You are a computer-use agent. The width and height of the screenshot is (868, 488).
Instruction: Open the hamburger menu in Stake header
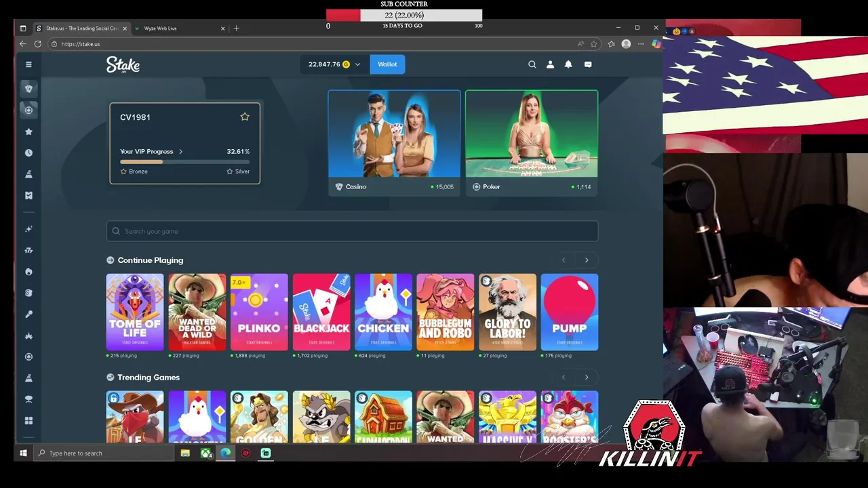click(x=28, y=64)
